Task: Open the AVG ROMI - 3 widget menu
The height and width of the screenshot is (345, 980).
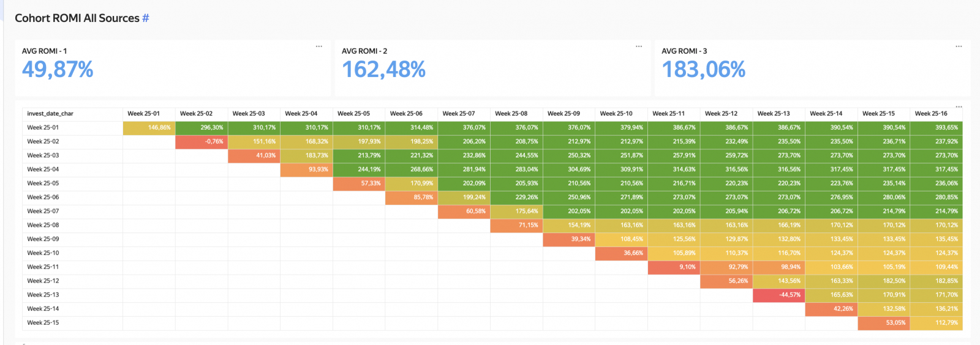Action: pos(959,46)
